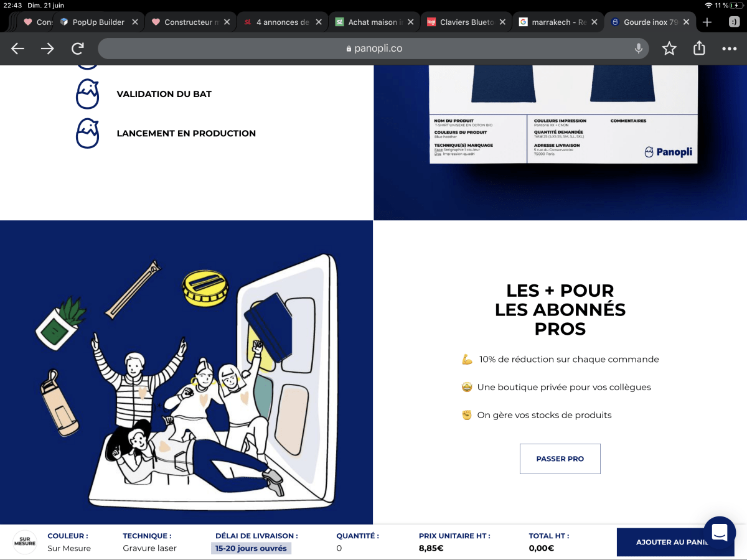747x560 pixels.
Task: Switch to the marrakech search tab
Action: [x=554, y=21]
